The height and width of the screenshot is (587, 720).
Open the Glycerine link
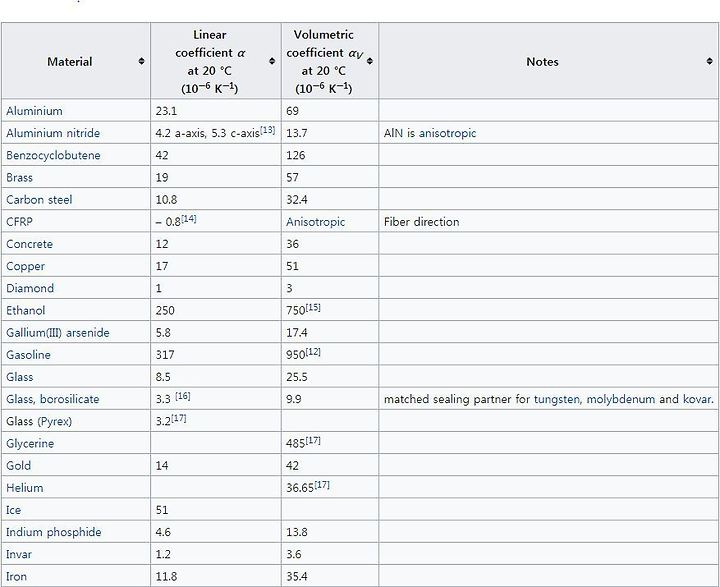pos(30,444)
